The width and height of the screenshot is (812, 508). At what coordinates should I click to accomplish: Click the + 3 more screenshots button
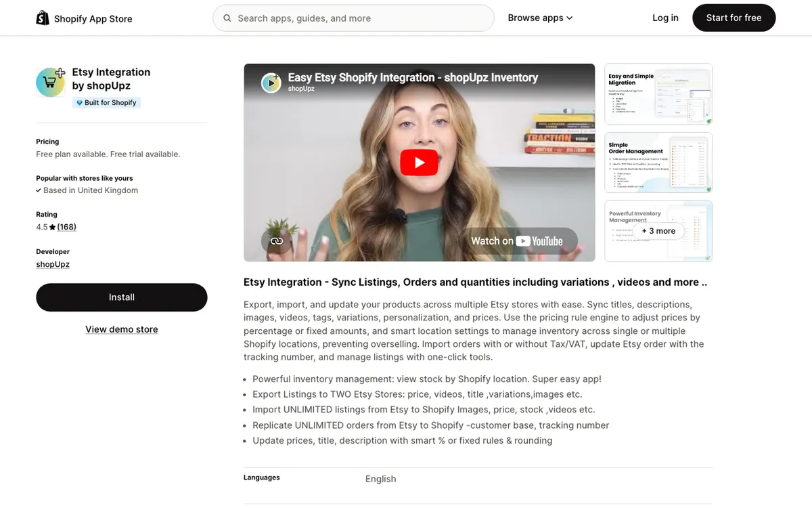pyautogui.click(x=658, y=231)
